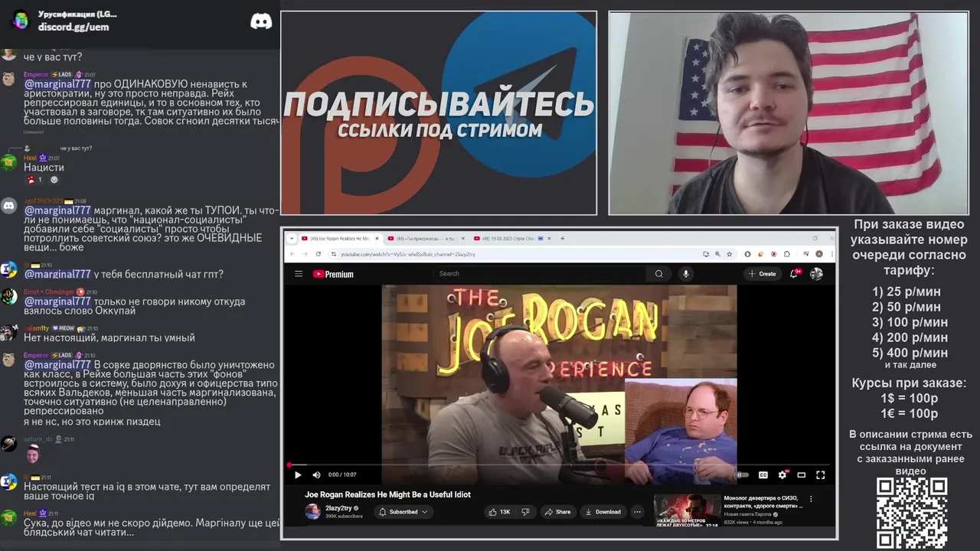View site information icon in address bar
Viewport: 980px width, 551px height.
tap(333, 253)
